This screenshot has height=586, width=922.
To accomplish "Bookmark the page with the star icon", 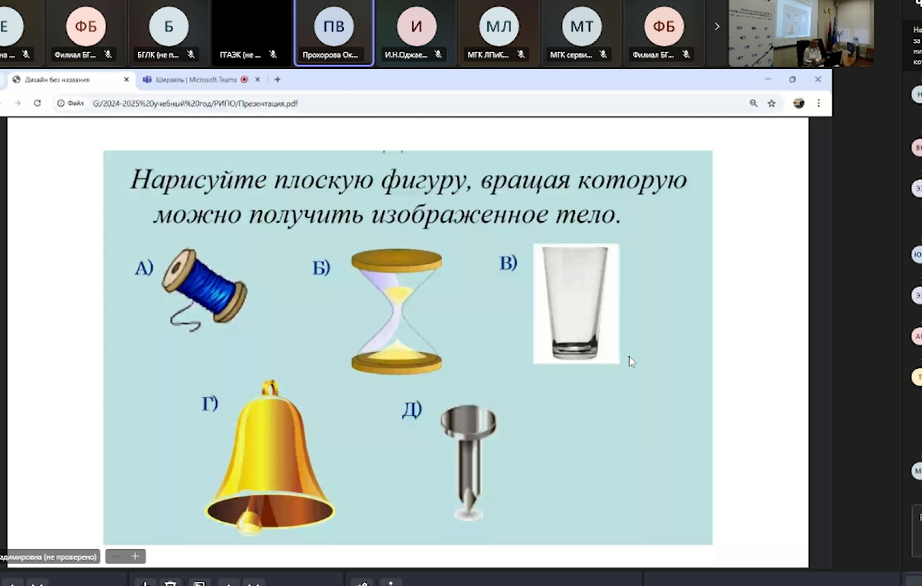I will [771, 103].
